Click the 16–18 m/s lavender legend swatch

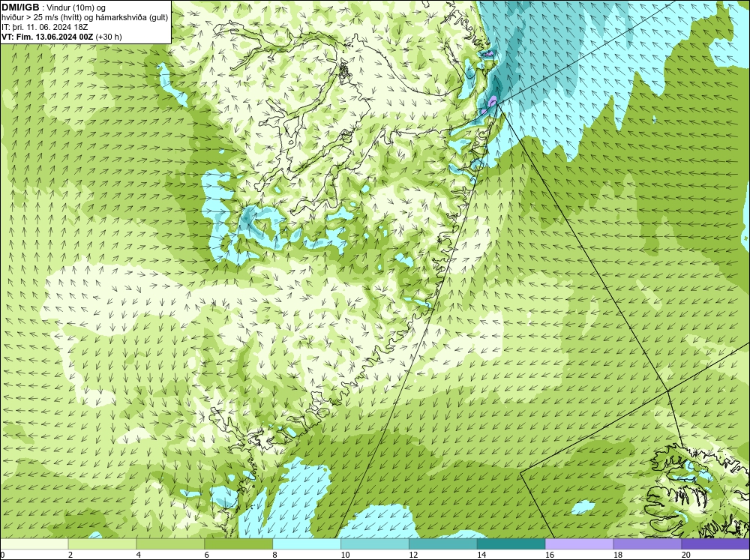(579, 544)
